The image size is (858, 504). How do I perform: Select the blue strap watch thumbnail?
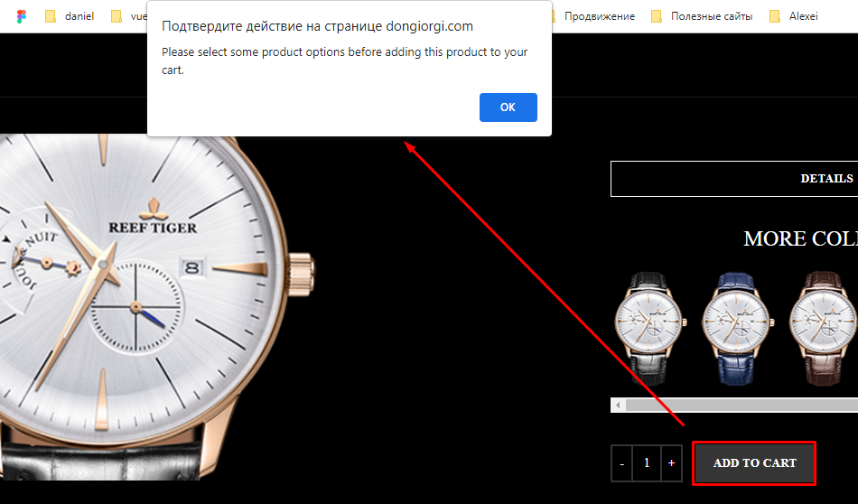tap(736, 328)
